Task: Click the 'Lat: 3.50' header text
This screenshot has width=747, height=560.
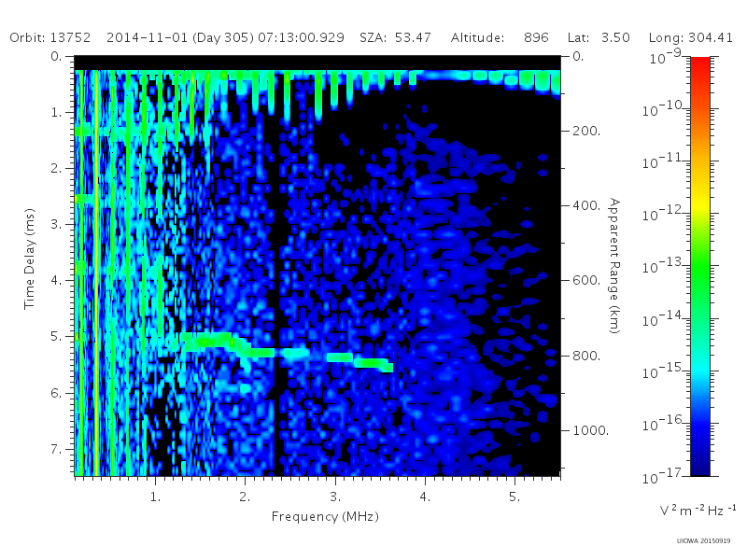Action: click(x=599, y=37)
